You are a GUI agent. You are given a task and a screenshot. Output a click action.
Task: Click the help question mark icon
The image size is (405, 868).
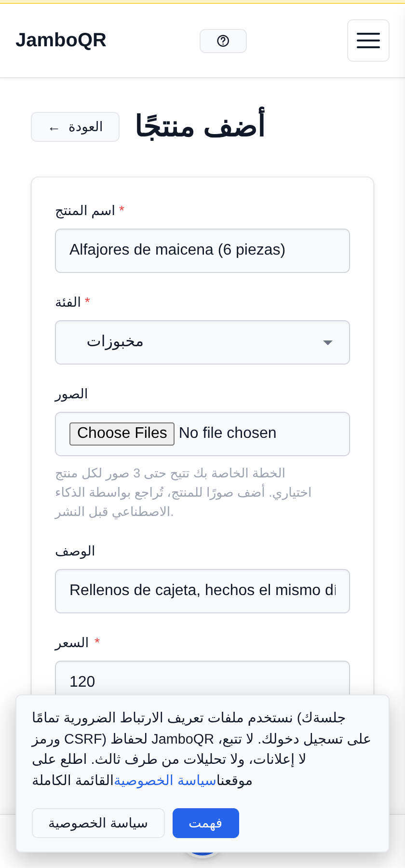(223, 41)
